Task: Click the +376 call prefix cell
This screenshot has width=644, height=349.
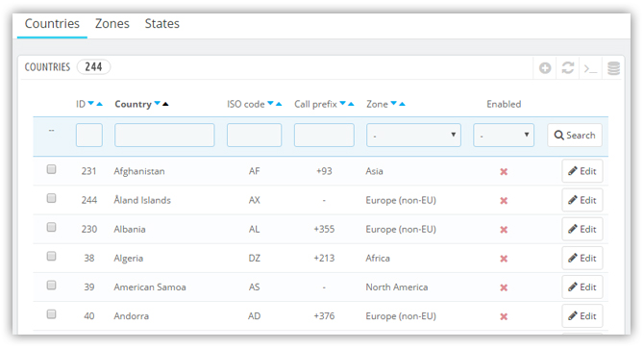Action: coord(324,315)
